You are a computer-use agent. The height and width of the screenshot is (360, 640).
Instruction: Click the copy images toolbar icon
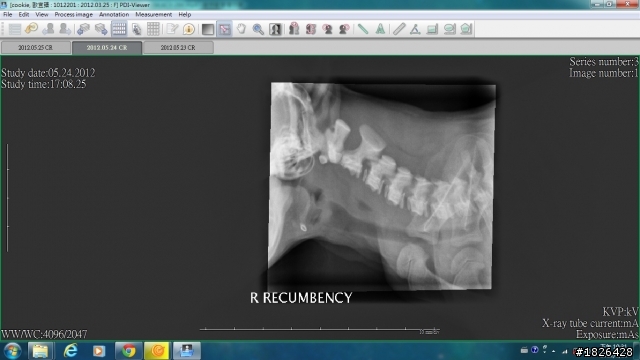136,29
